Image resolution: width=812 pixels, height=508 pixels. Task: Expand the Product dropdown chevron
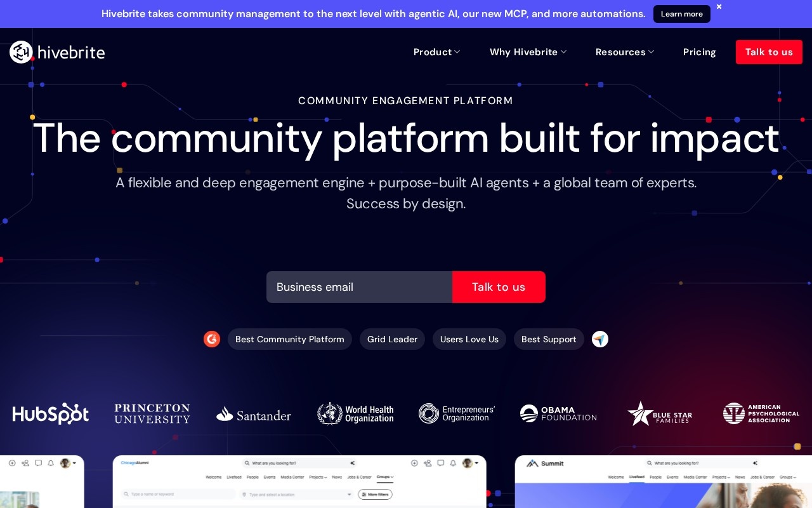tap(457, 52)
